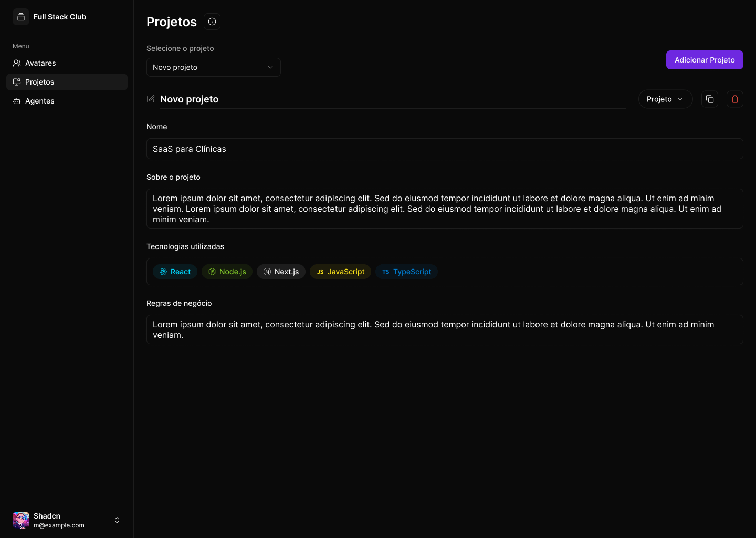Expand the Shadcn account switcher chevrons

point(117,520)
